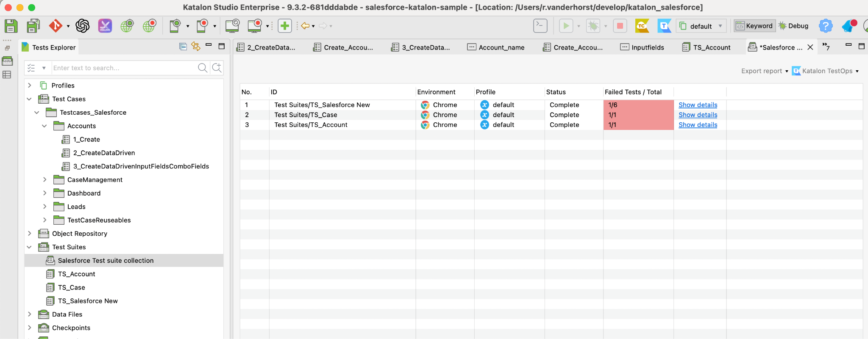
Task: Open the Git icon dropdown arrow
Action: (x=68, y=26)
